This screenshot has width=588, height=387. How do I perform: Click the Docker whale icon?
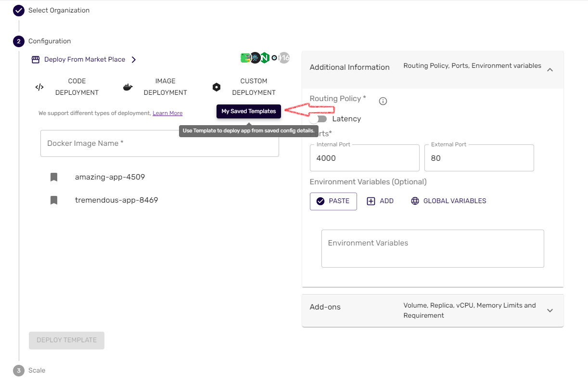128,87
